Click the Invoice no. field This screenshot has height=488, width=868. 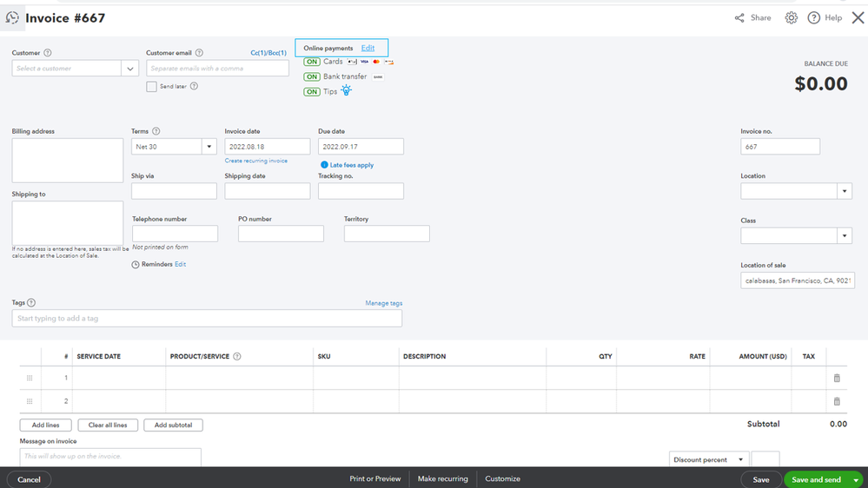click(780, 147)
